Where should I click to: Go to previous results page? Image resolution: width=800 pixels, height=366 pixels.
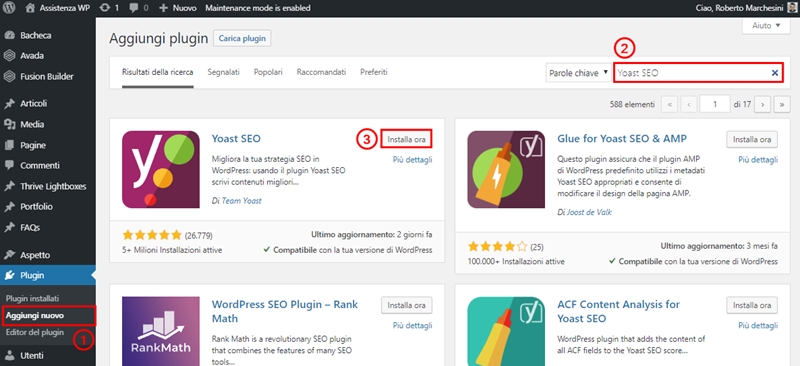[689, 104]
